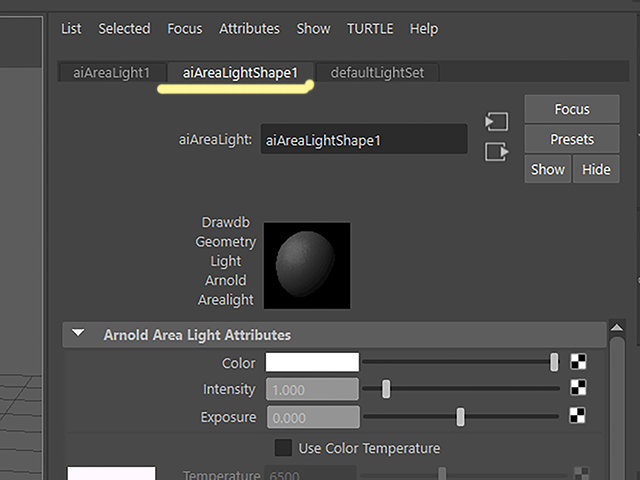Screen dimensions: 640x480
Task: Click the Exposure value field
Action: [313, 417]
